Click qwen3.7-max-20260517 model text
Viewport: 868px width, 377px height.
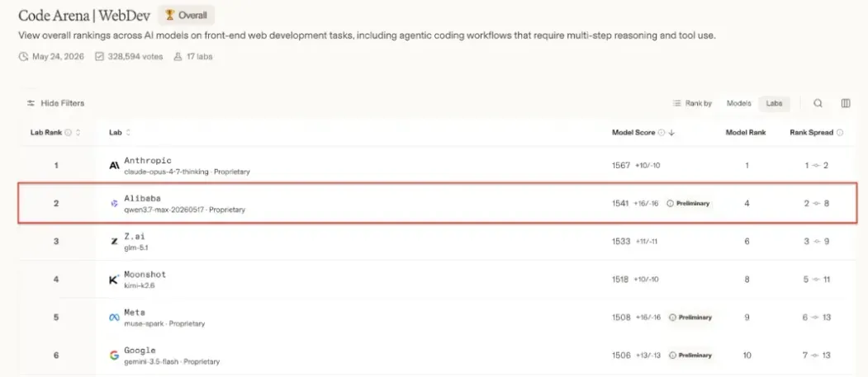click(164, 210)
